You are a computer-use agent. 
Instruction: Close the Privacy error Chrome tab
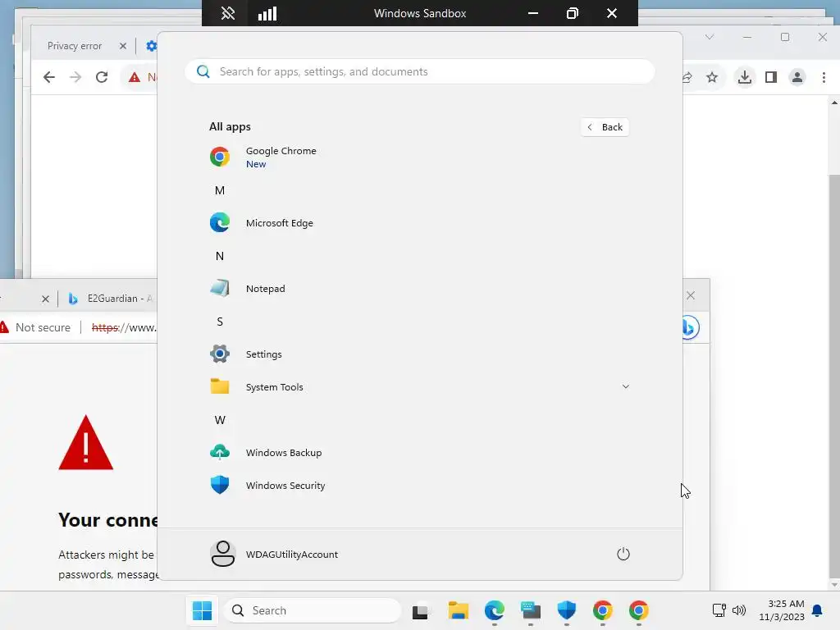pyautogui.click(x=123, y=46)
